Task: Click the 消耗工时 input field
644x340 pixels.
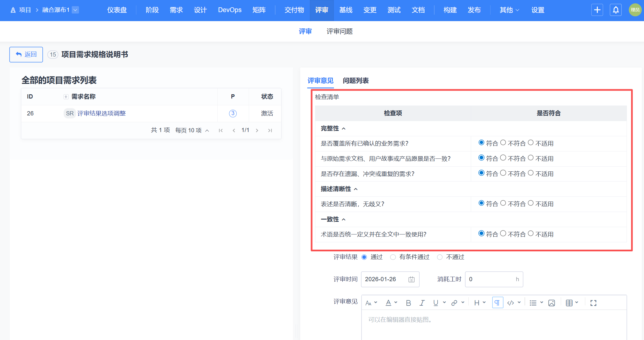Action: 491,279
